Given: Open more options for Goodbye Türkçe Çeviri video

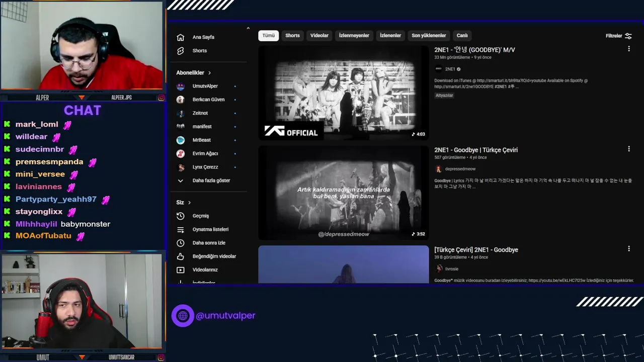Looking at the screenshot, I should coord(628,149).
